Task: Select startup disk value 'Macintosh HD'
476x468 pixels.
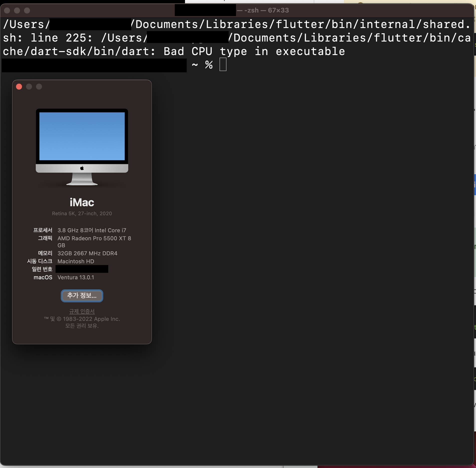Action: pos(76,261)
